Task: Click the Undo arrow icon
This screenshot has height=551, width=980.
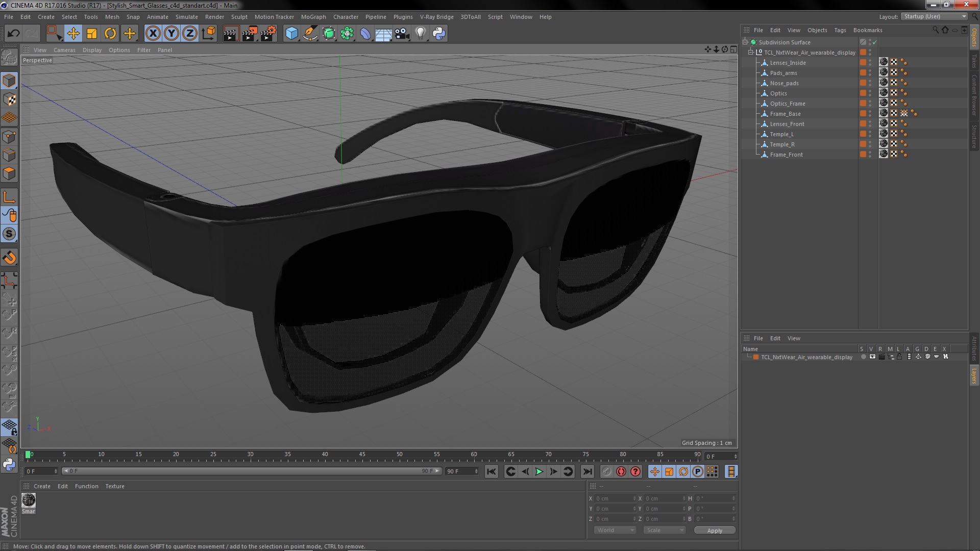Action: pyautogui.click(x=13, y=34)
